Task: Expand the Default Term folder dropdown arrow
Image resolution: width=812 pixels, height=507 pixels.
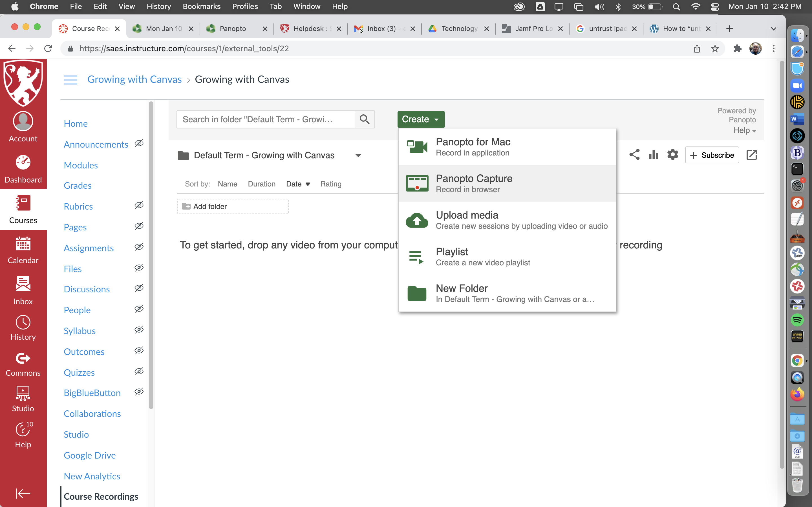Action: click(358, 155)
